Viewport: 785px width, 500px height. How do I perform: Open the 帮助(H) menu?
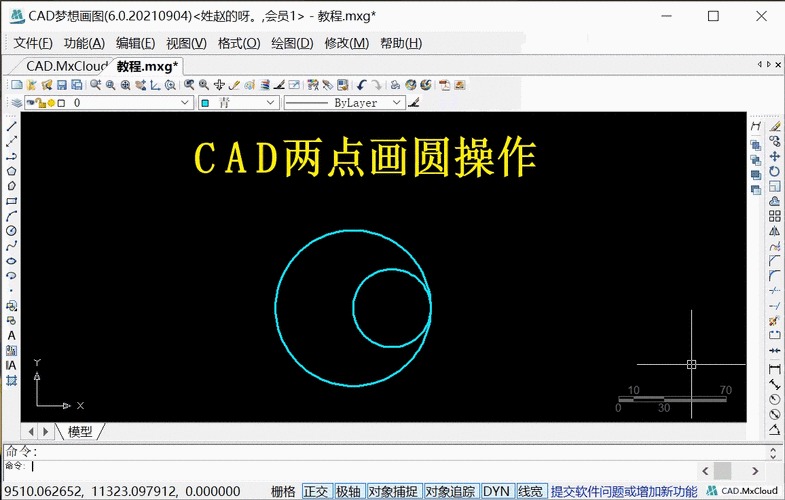tap(401, 44)
